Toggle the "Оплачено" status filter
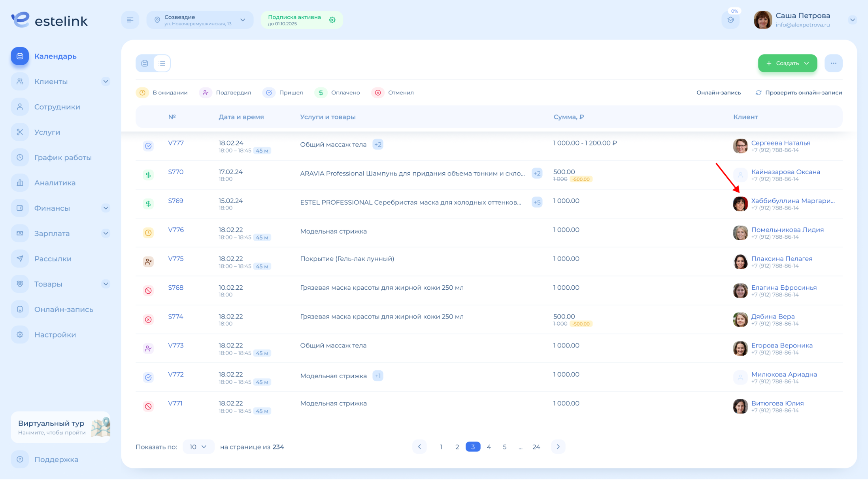Image resolution: width=868 pixels, height=481 pixels. (338, 93)
